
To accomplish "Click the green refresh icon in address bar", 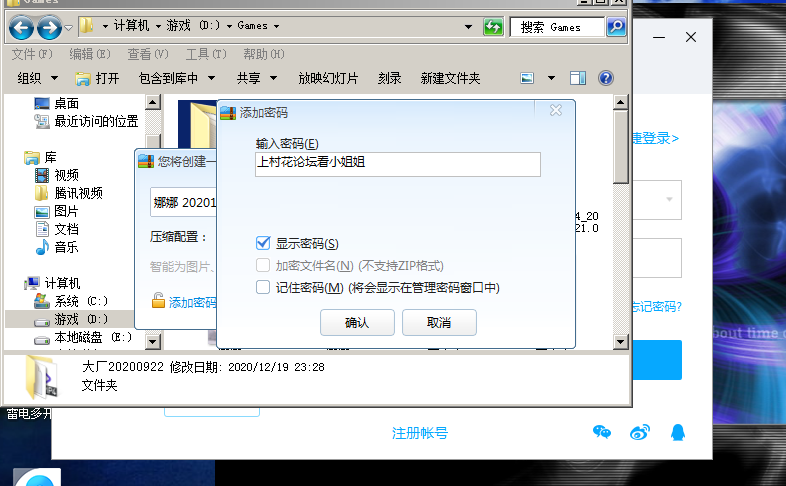I will (493, 27).
